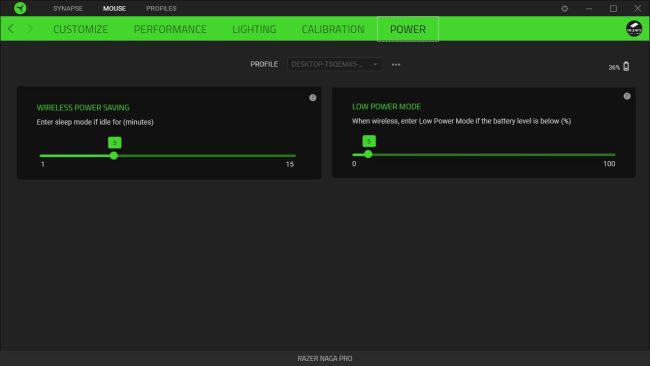Click the Razer Naga Pro device label
Screen dimensions: 650x366
(325, 359)
